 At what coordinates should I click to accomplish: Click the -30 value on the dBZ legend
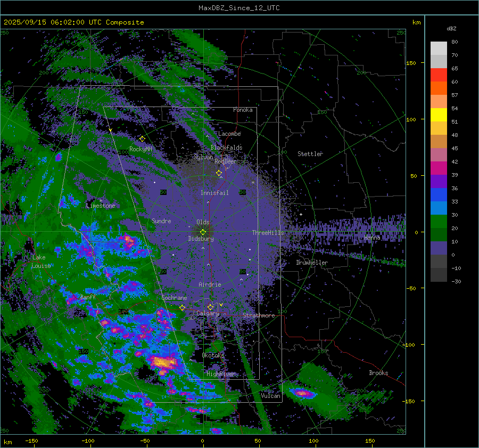[x=456, y=282]
